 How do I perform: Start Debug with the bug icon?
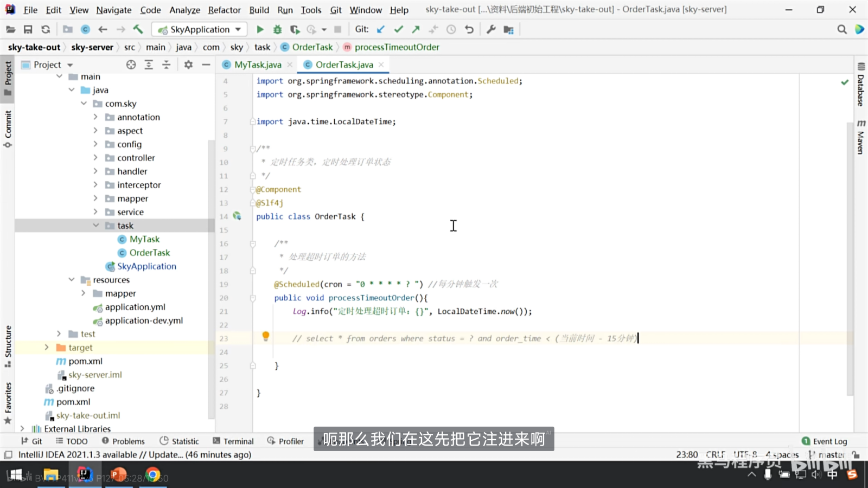277,29
